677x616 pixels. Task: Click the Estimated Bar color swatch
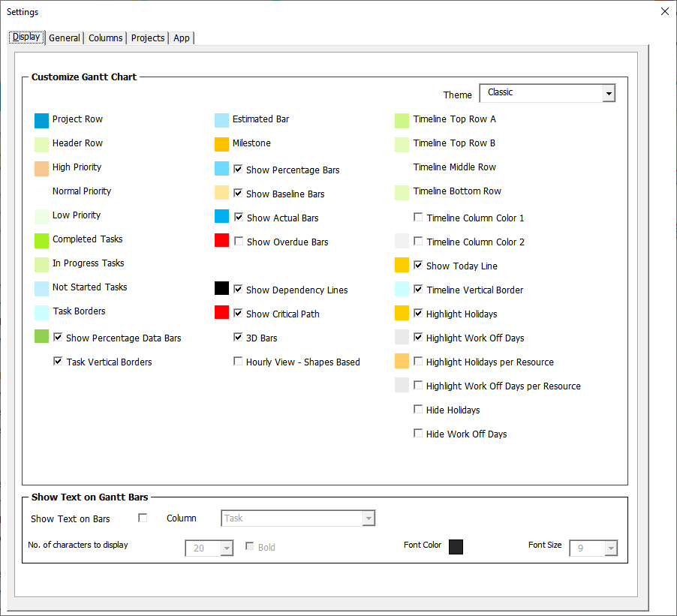[x=221, y=121]
